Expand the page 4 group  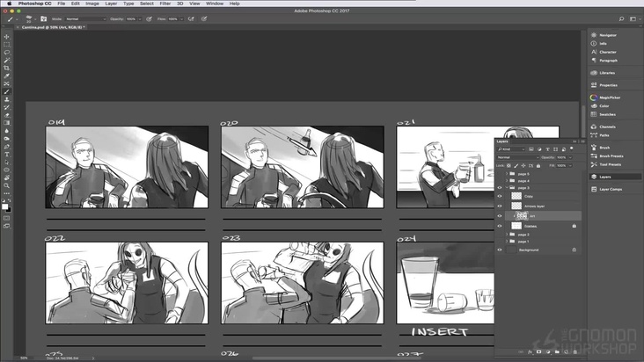pos(507,181)
